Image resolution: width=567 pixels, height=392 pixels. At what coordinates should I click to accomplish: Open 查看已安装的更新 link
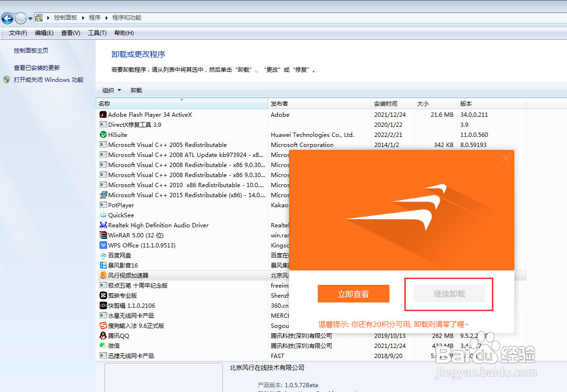coord(36,67)
